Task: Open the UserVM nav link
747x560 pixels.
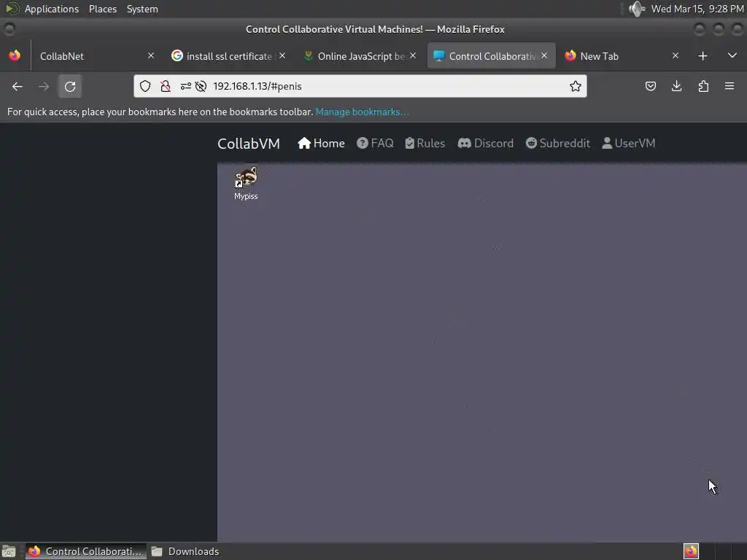Action: click(x=628, y=144)
